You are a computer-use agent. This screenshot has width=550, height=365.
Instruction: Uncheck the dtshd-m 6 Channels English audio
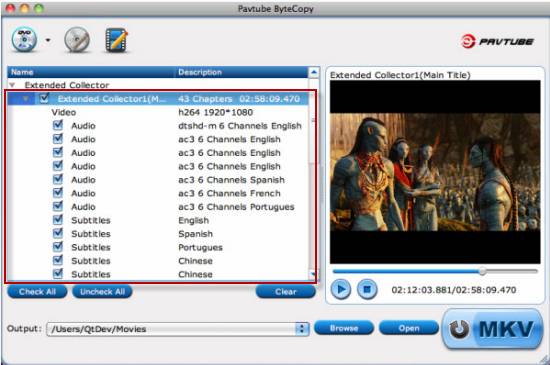pyautogui.click(x=58, y=125)
